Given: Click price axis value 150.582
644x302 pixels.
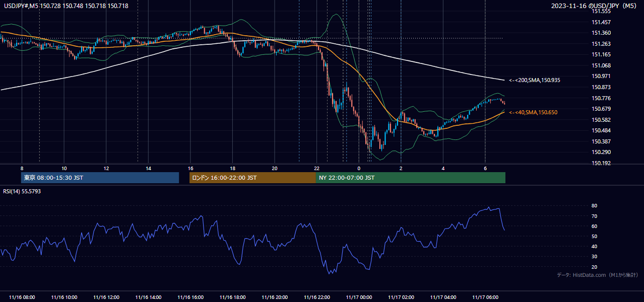Looking at the screenshot, I should click(601, 120).
